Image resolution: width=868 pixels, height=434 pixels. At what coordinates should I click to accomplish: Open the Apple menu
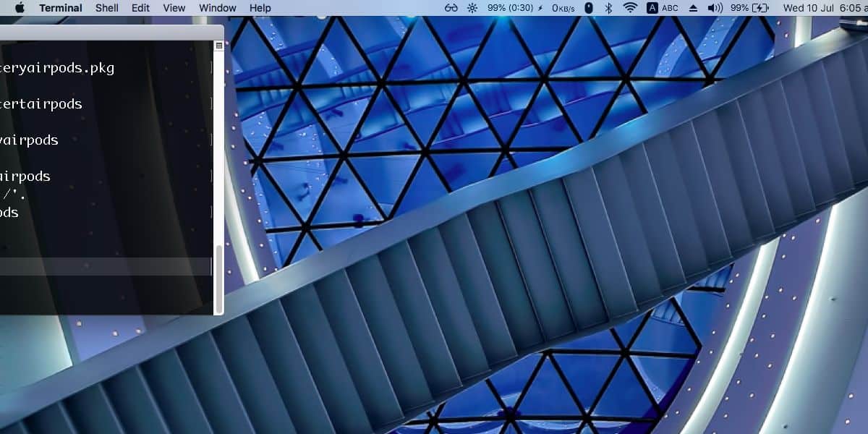pyautogui.click(x=20, y=8)
